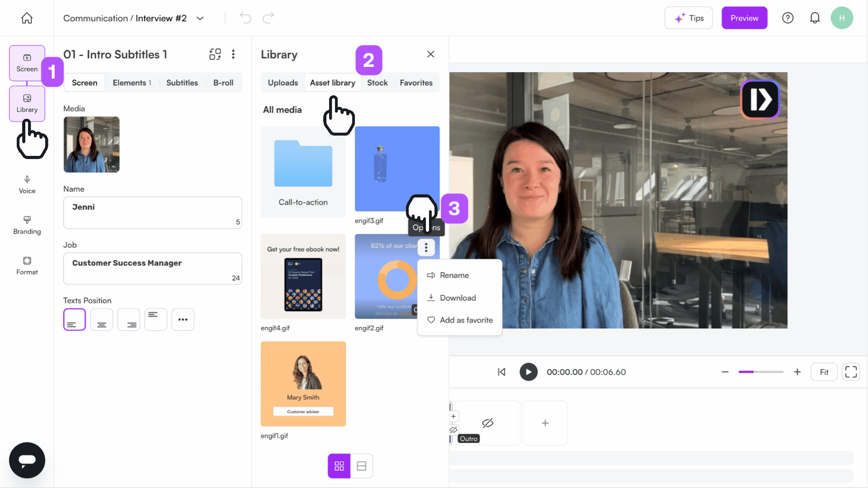The image size is (868, 488).
Task: Switch to the Elements tab
Action: click(x=132, y=83)
